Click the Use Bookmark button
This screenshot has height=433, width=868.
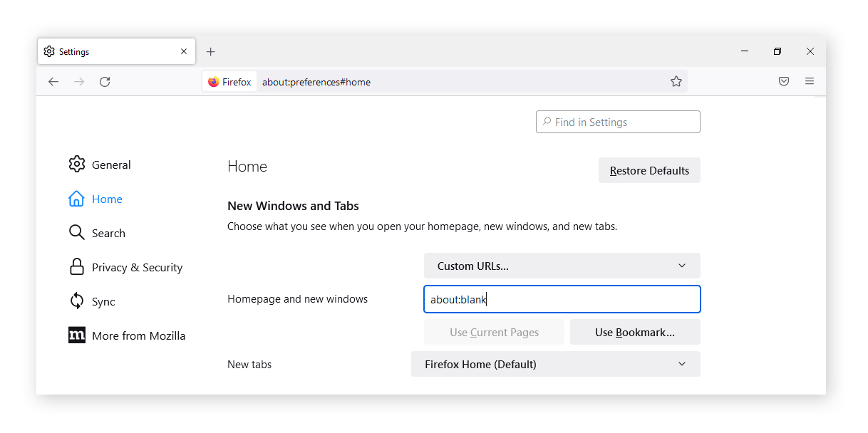635,332
